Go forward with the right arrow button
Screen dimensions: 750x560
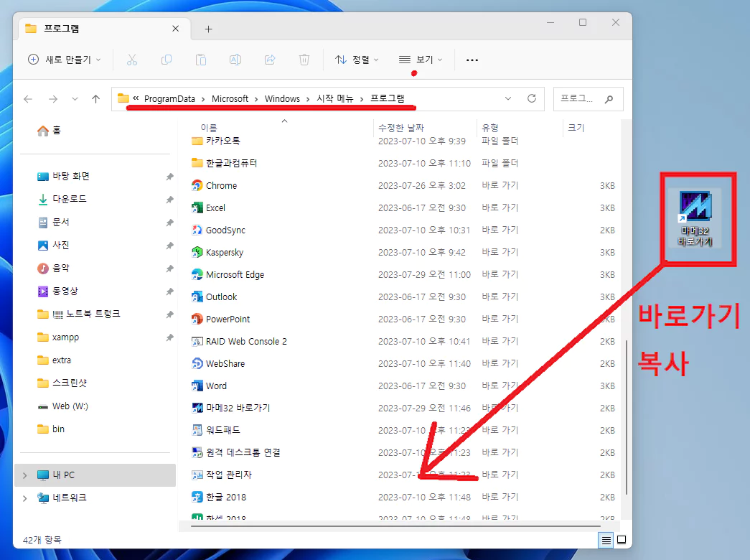53,99
